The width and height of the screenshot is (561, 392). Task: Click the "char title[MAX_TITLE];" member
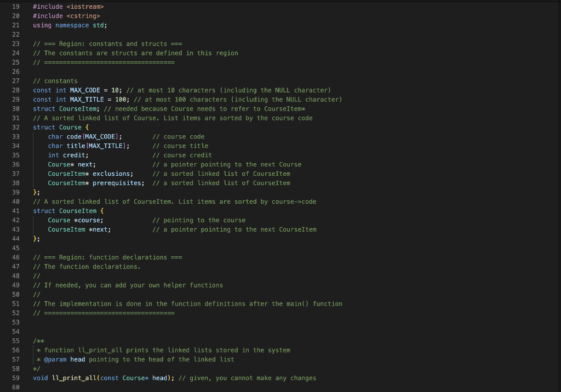pyautogui.click(x=89, y=146)
